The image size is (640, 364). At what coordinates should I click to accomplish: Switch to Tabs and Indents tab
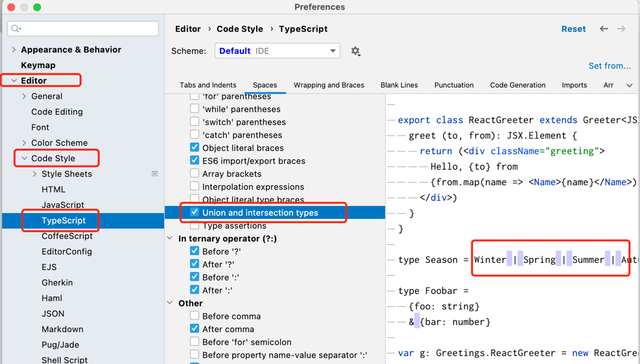click(x=207, y=85)
